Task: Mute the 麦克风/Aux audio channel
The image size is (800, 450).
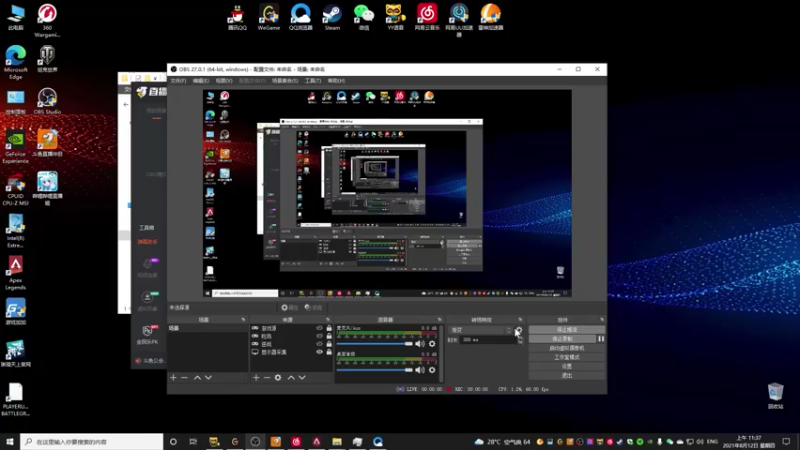Action: [420, 344]
